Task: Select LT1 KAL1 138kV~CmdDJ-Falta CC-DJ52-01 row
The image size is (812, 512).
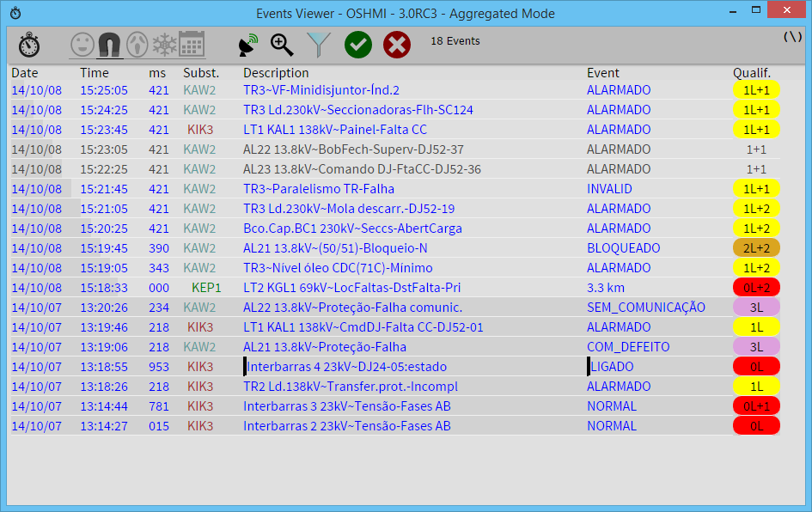Action: [395, 327]
